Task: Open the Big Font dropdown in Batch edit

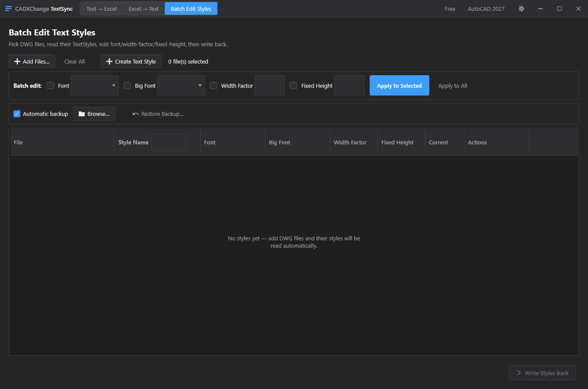Action: click(181, 86)
